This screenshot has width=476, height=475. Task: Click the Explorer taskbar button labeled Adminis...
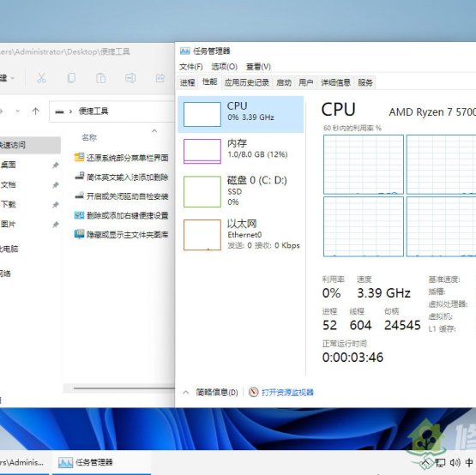24,462
